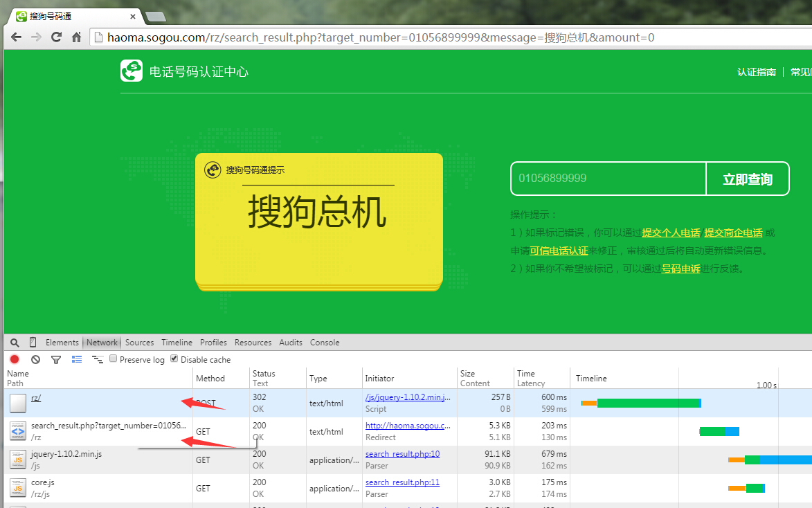The width and height of the screenshot is (812, 508).
Task: Switch to the Profiles panel tab
Action: tap(213, 343)
